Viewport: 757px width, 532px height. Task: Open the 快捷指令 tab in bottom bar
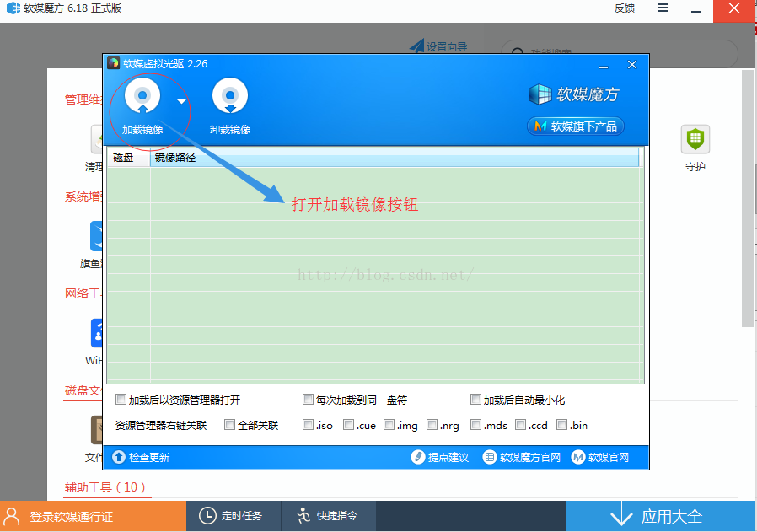click(328, 516)
